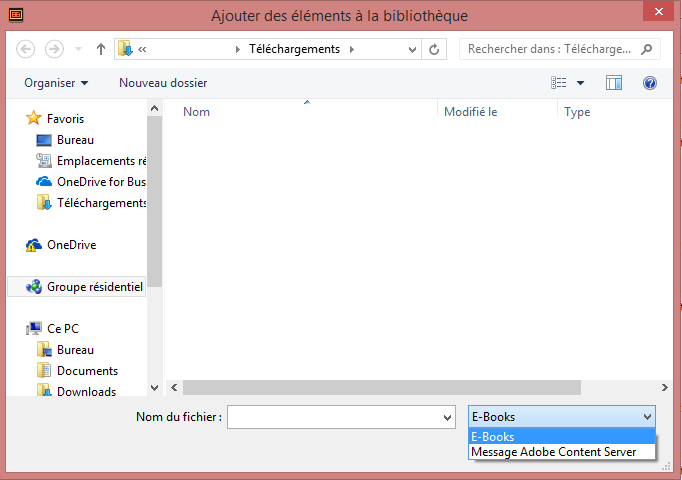The width and height of the screenshot is (682, 480).
Task: Sort files by Nom column
Action: [x=197, y=112]
